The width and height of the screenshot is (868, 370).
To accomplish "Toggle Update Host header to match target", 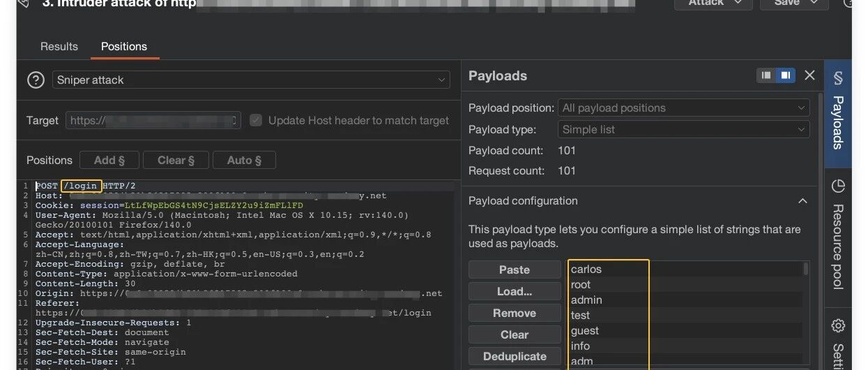I will pos(256,120).
